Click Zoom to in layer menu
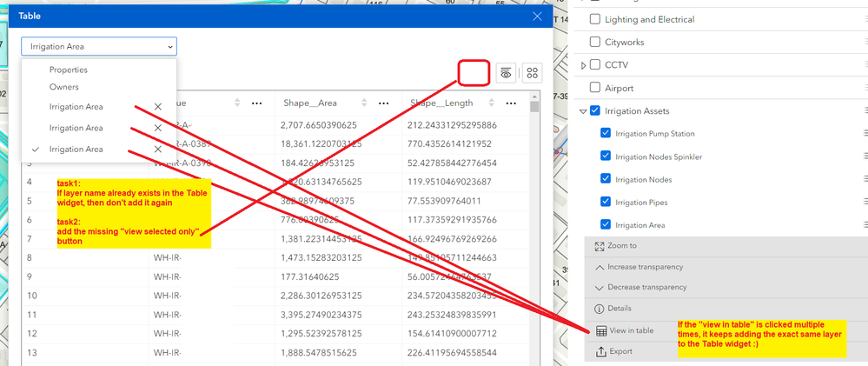Image resolution: width=868 pixels, height=366 pixels. point(622,245)
